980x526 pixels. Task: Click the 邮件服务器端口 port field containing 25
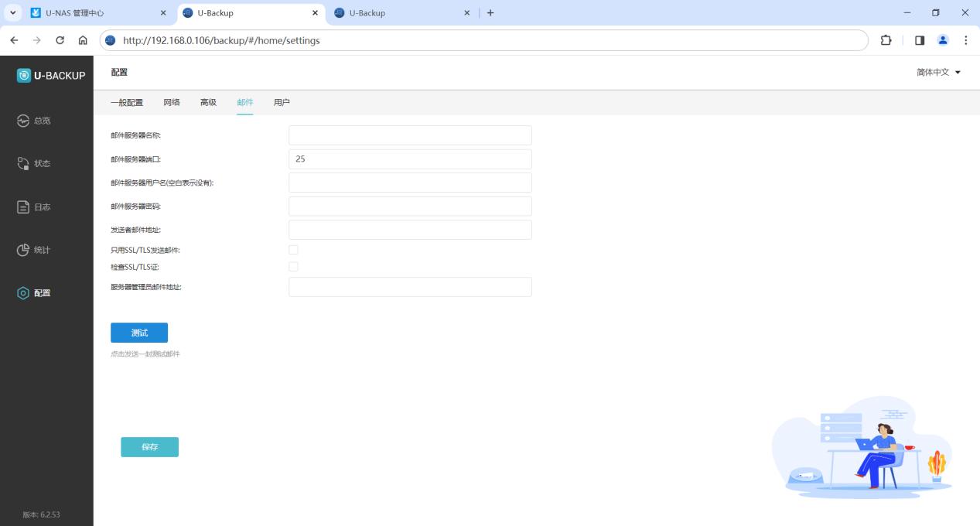410,159
